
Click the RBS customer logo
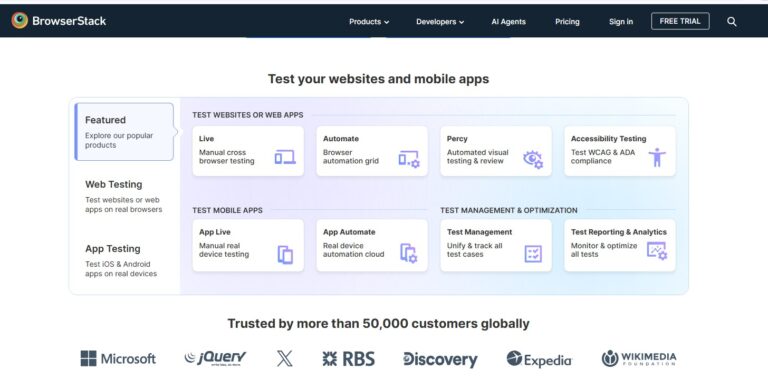click(x=349, y=359)
